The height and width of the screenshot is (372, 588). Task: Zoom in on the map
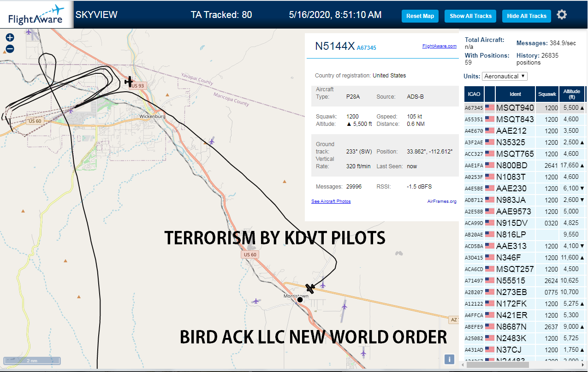point(10,38)
